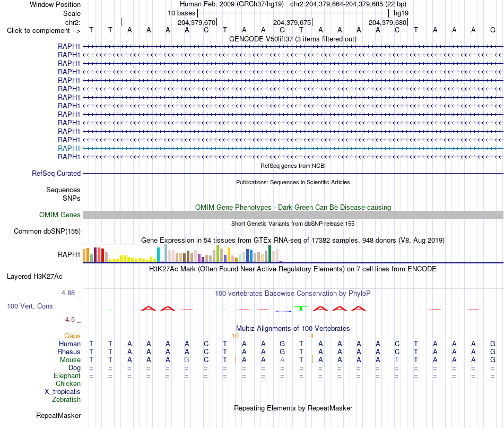Click the 'Click to complement -->' label
Viewport: 504px width, 428px height.
(x=44, y=31)
